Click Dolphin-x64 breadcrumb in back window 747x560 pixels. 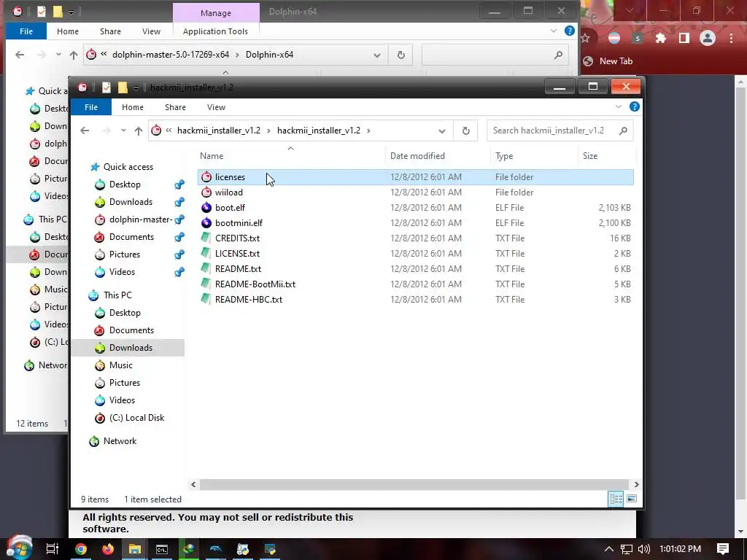(x=270, y=55)
